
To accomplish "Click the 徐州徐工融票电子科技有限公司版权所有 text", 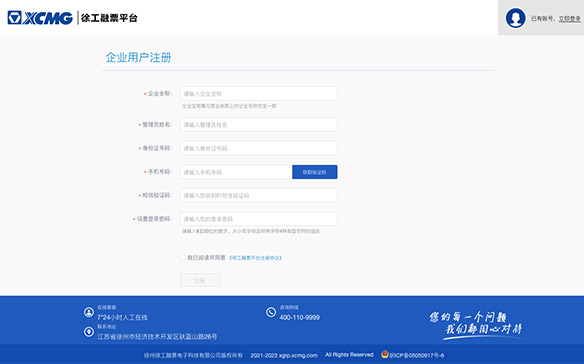I will [x=193, y=355].
